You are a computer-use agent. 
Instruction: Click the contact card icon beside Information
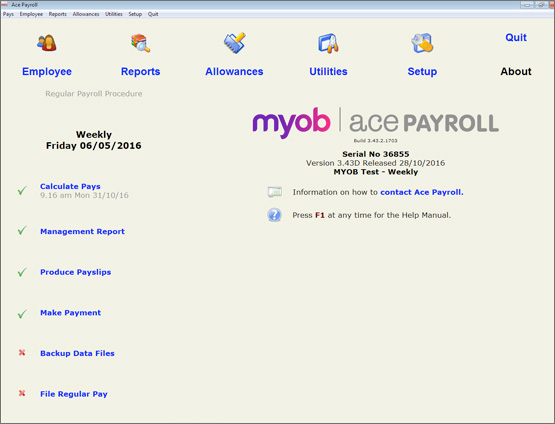[275, 192]
